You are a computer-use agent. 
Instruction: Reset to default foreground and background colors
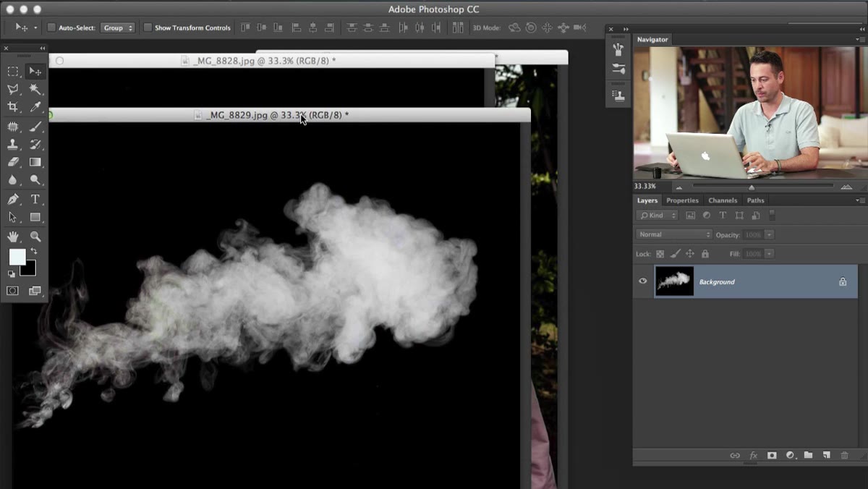click(x=11, y=274)
